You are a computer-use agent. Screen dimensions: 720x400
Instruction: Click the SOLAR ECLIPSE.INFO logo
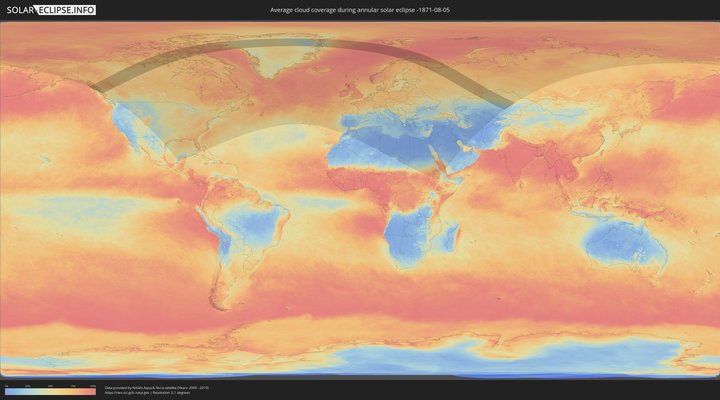(48, 10)
